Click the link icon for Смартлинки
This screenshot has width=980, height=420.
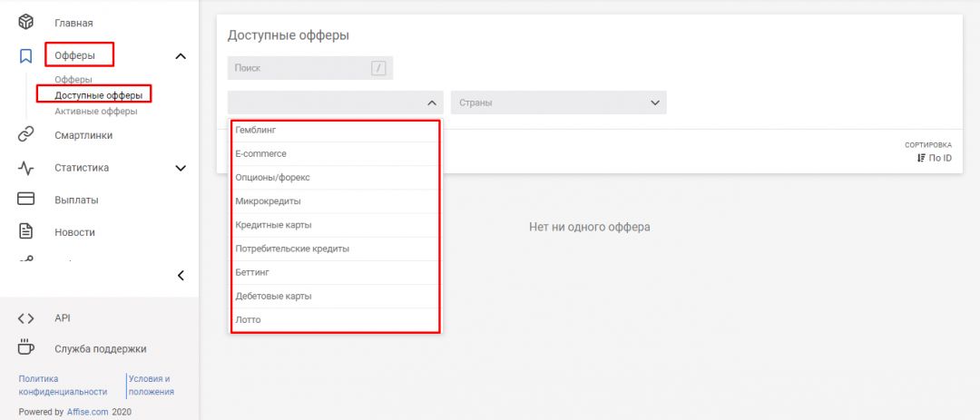(26, 135)
